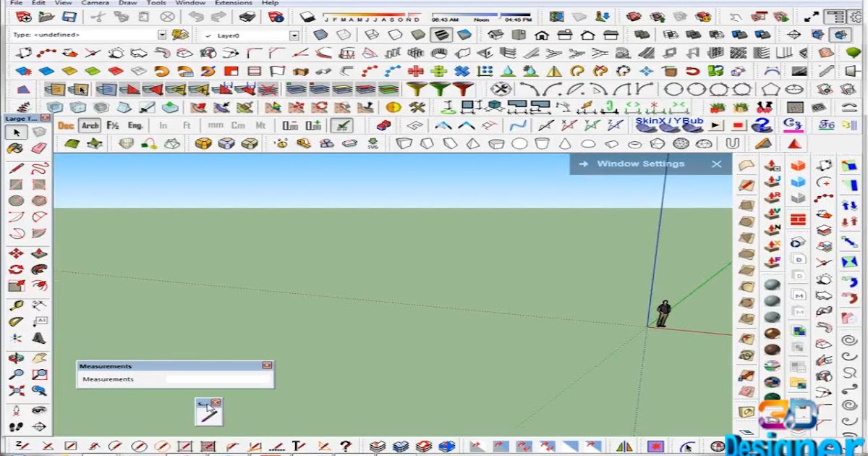Image resolution: width=868 pixels, height=456 pixels.
Task: Toggle the Shaded With Textures style
Action: (441, 35)
